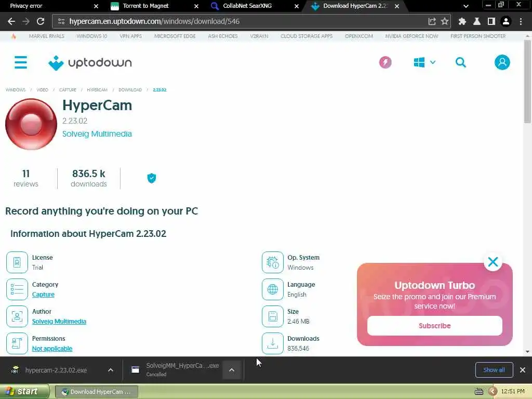Open the Capture category link
This screenshot has width=532, height=399.
click(43, 295)
